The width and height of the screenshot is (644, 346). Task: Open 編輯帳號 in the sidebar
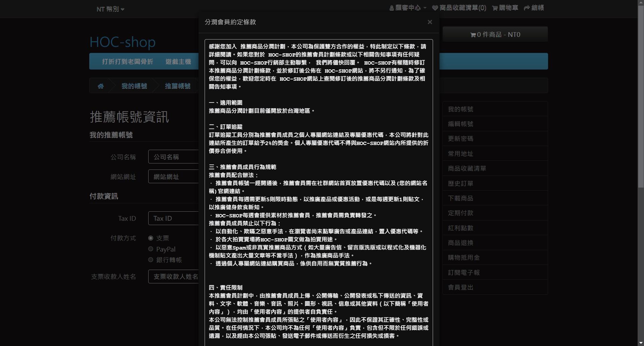tap(495, 124)
